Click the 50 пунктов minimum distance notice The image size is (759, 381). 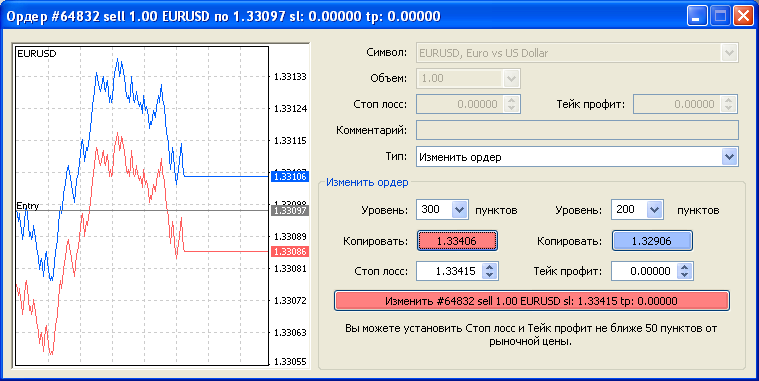(531, 335)
